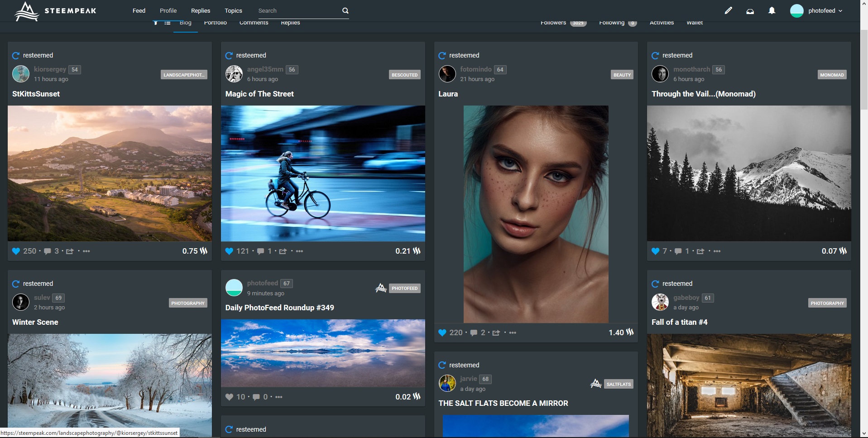Click the wallet tray icon in header

(x=750, y=11)
